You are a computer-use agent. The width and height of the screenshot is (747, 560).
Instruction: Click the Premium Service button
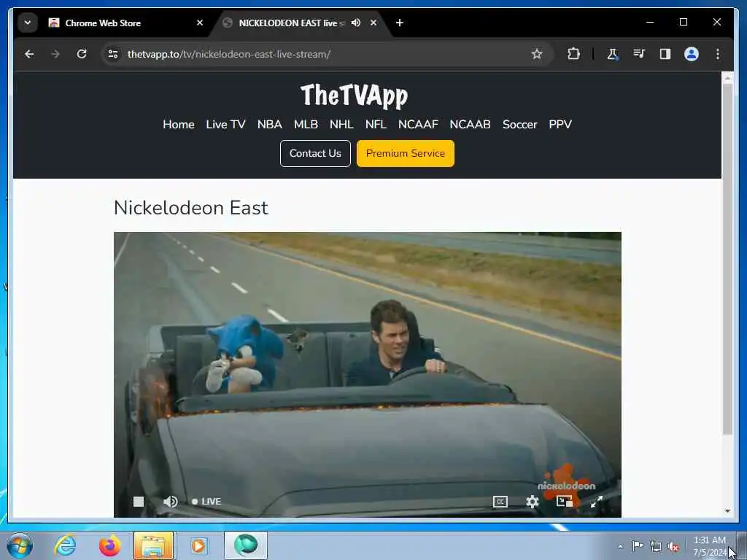tap(406, 153)
